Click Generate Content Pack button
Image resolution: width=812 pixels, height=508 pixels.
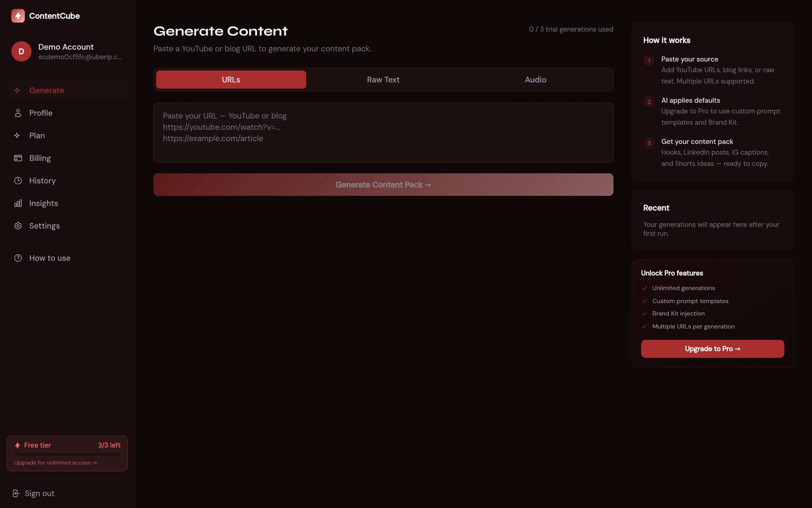click(383, 185)
